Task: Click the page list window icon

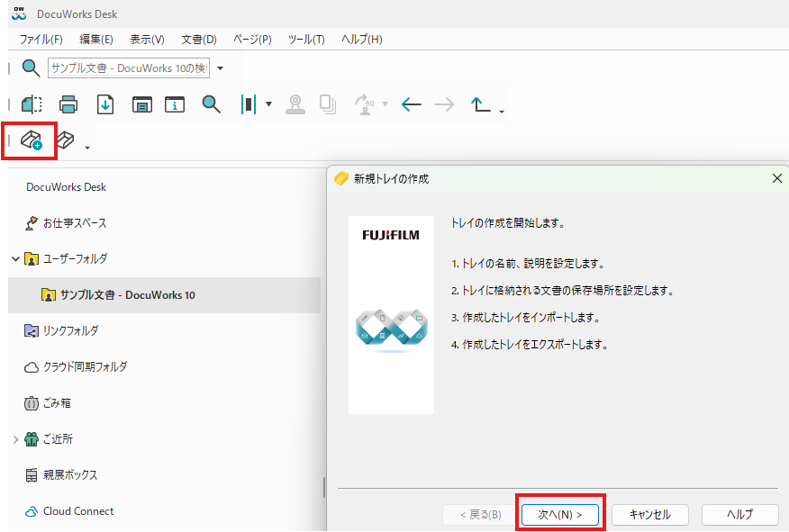Action: (x=142, y=104)
